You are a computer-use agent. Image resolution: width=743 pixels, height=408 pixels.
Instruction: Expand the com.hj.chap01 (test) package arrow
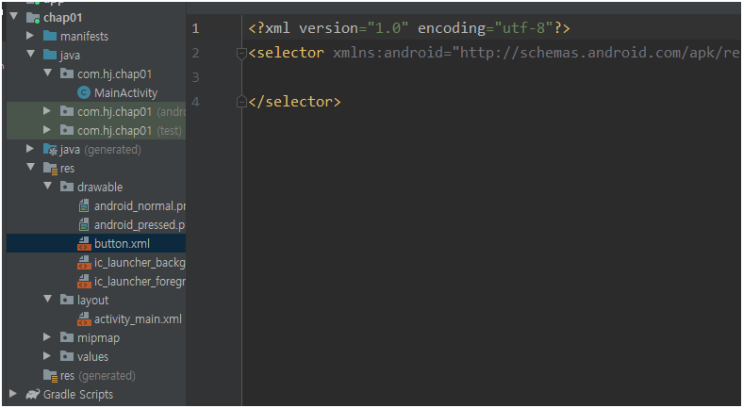(x=47, y=130)
